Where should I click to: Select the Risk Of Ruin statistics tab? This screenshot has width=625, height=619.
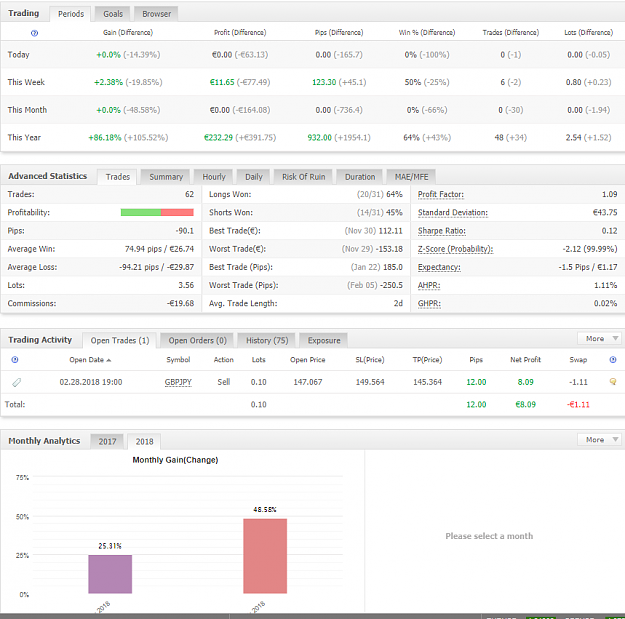303,177
